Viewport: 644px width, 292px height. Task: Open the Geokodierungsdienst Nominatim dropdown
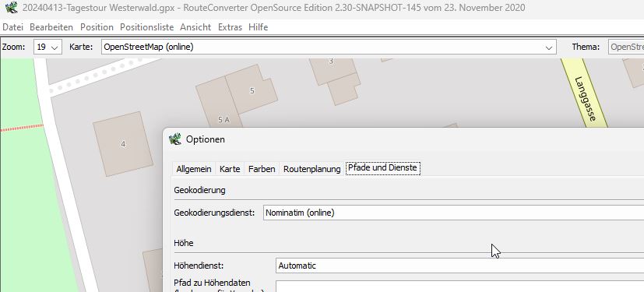(x=453, y=213)
